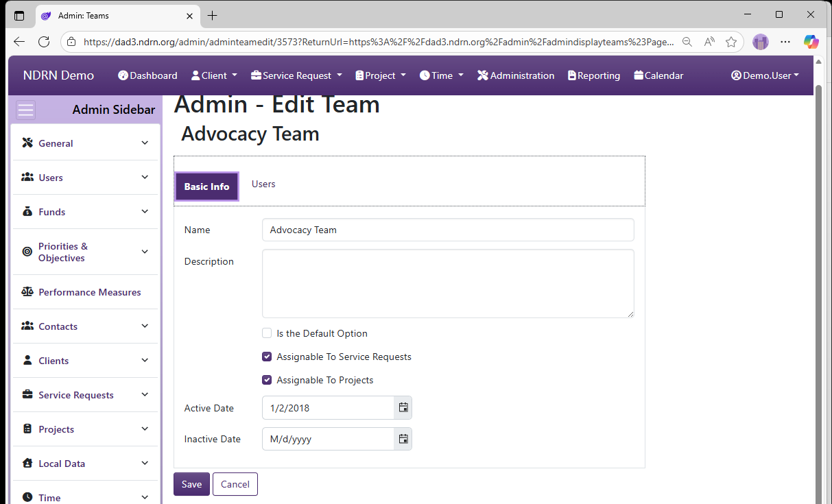
Task: Click the Inactive Date input field
Action: pyautogui.click(x=328, y=439)
